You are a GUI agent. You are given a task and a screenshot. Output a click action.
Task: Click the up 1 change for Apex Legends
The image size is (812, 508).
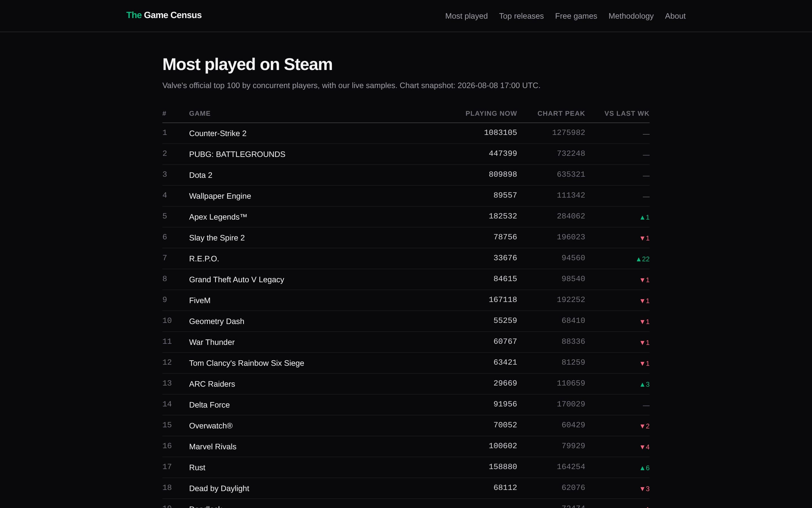coord(645,217)
